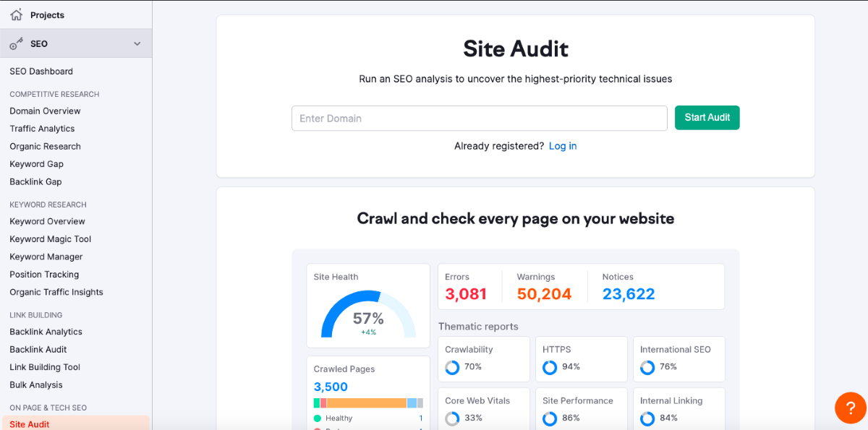
Task: Click the Core Web Vitals donut icon
Action: [x=452, y=418]
